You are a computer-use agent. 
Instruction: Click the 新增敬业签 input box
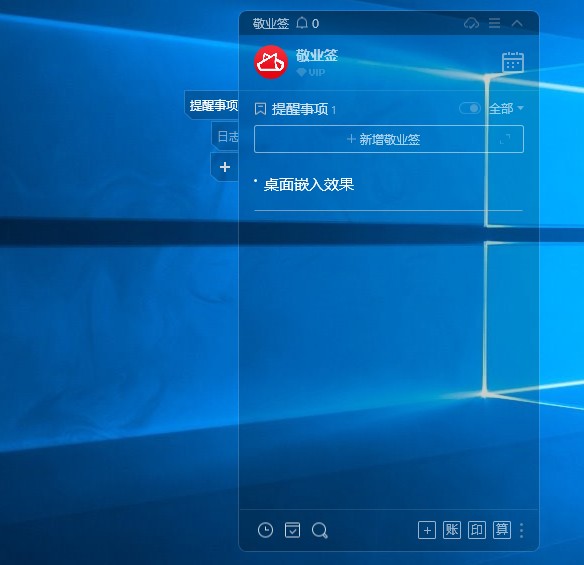[389, 139]
